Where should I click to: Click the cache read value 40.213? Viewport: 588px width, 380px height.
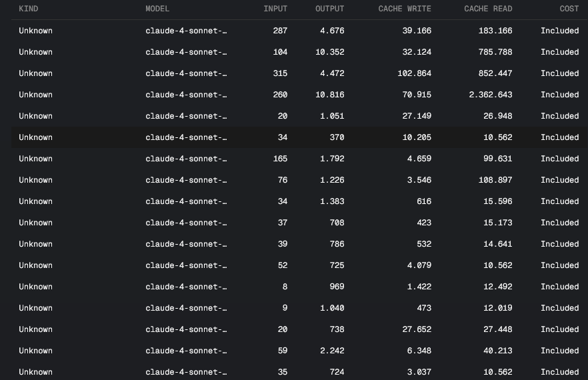[497, 351]
